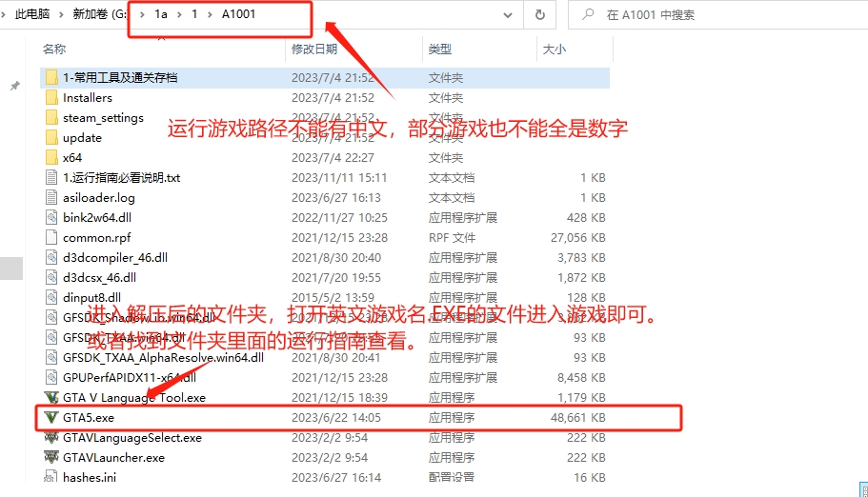Click the 48,661 KB size cell
The height and width of the screenshot is (497, 868).
(578, 418)
